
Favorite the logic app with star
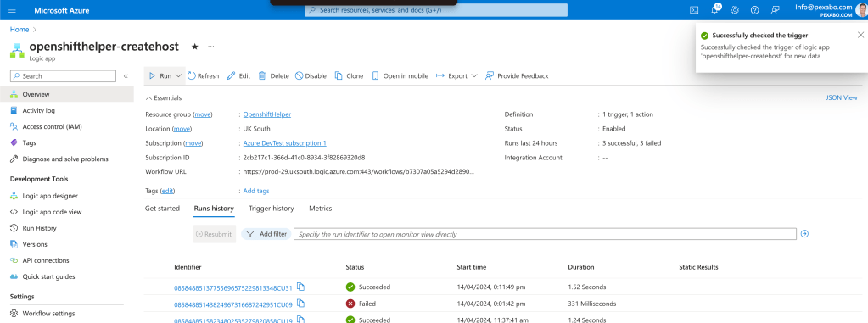tap(195, 47)
